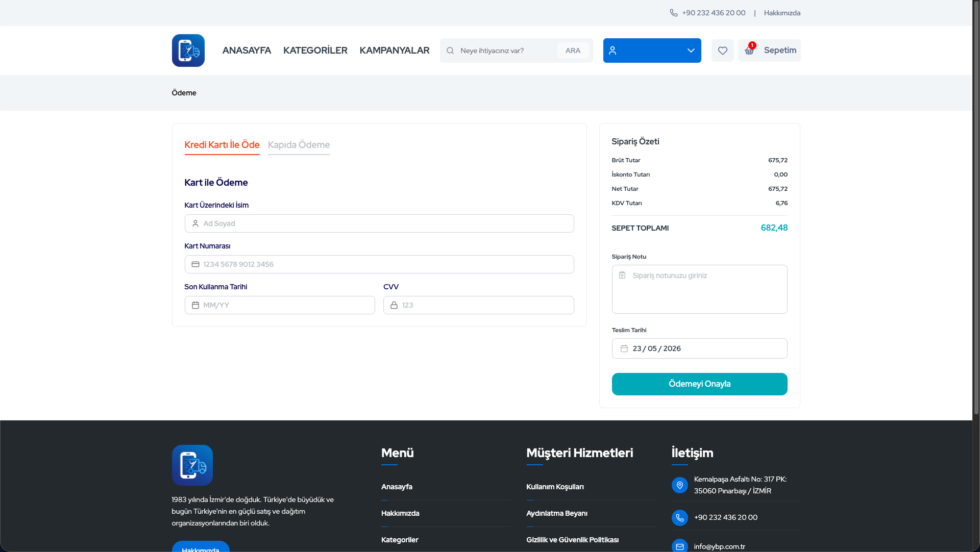The height and width of the screenshot is (552, 980).
Task: Click the user profile icon
Action: point(612,51)
